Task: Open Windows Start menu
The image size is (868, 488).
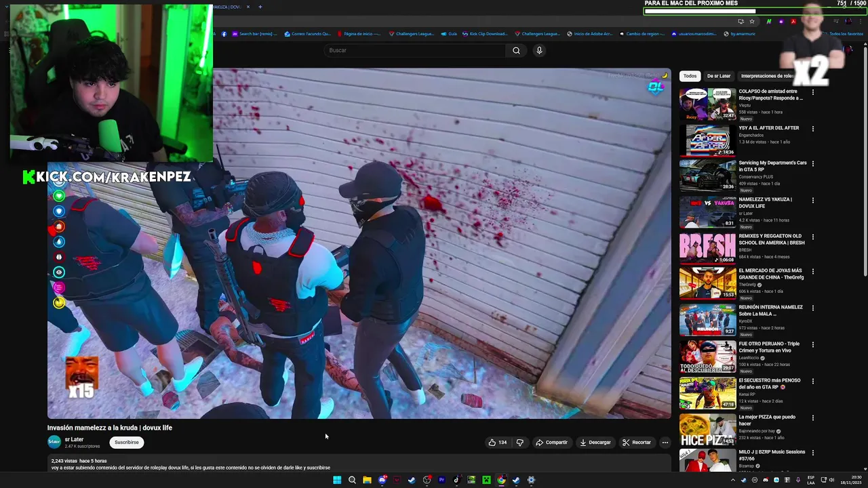Action: point(337,480)
